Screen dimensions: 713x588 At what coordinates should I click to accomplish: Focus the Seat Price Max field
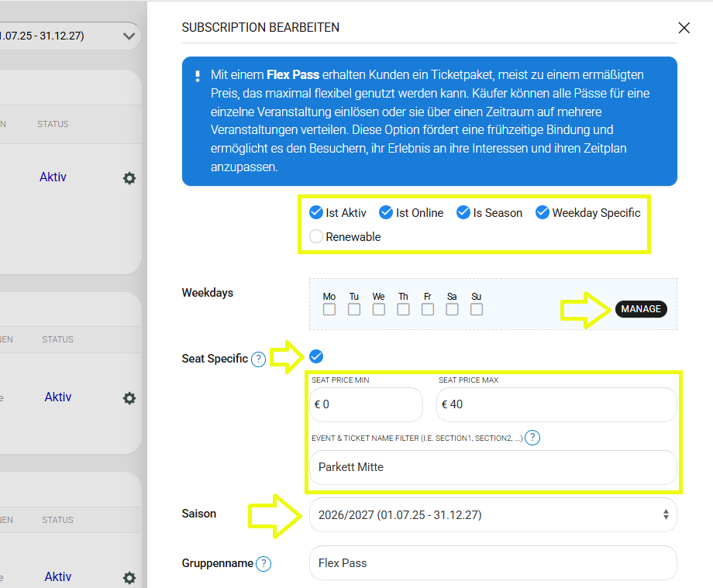556,404
